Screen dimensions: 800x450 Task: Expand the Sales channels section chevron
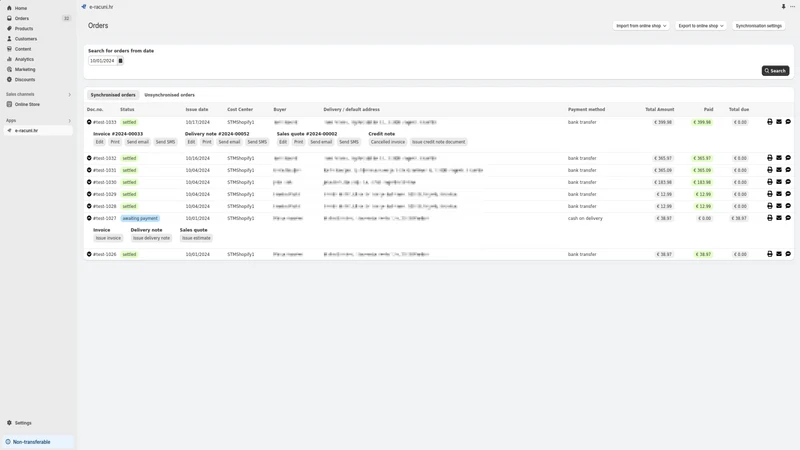(x=69, y=94)
